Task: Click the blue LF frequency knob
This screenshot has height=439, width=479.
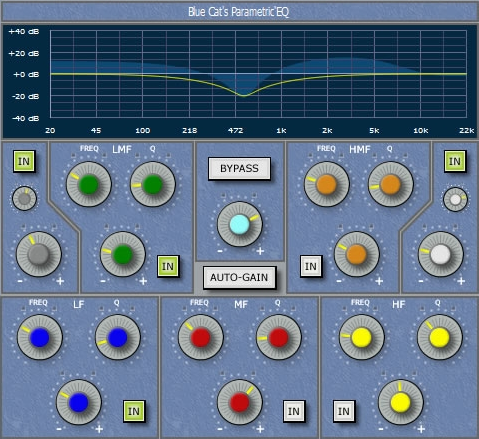Action: click(40, 337)
